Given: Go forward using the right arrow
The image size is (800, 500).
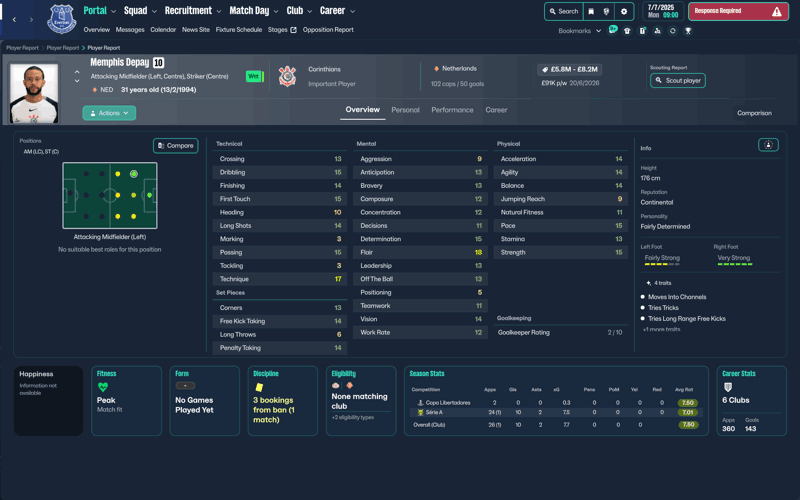Looking at the screenshot, I should pyautogui.click(x=32, y=19).
